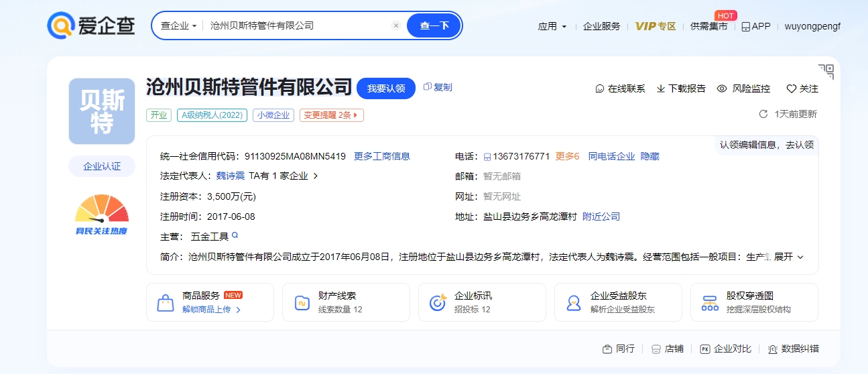This screenshot has width=868, height=374.
Task: Click 数据纠错 to report an error
Action: pos(794,349)
